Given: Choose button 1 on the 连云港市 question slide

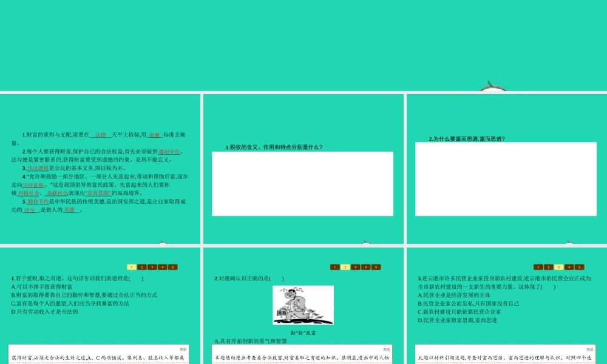Looking at the screenshot, I should pyautogui.click(x=538, y=267).
